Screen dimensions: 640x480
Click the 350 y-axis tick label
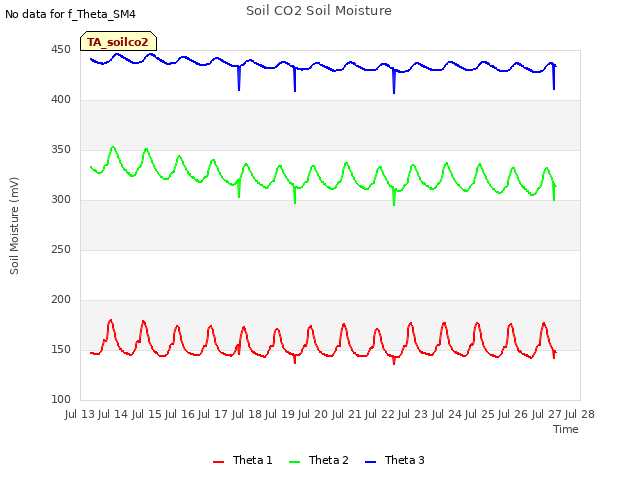[x=61, y=150]
